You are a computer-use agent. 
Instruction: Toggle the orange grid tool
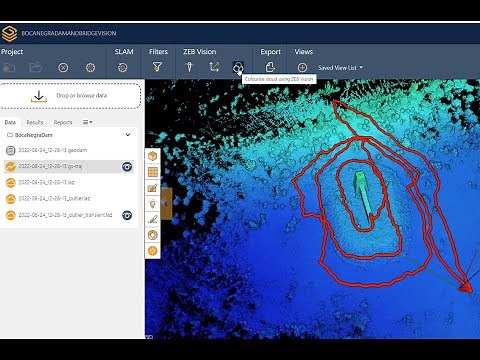coord(152,172)
